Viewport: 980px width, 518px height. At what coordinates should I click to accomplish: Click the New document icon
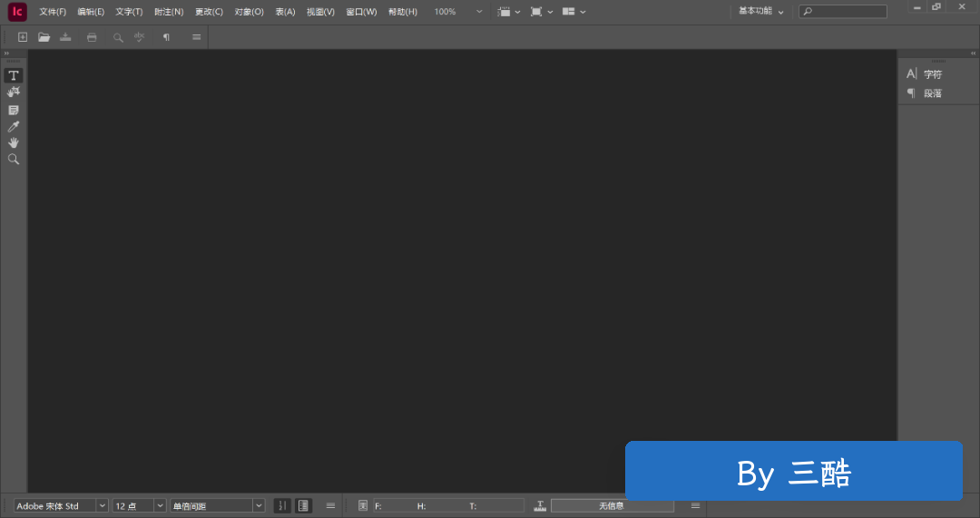[x=23, y=37]
